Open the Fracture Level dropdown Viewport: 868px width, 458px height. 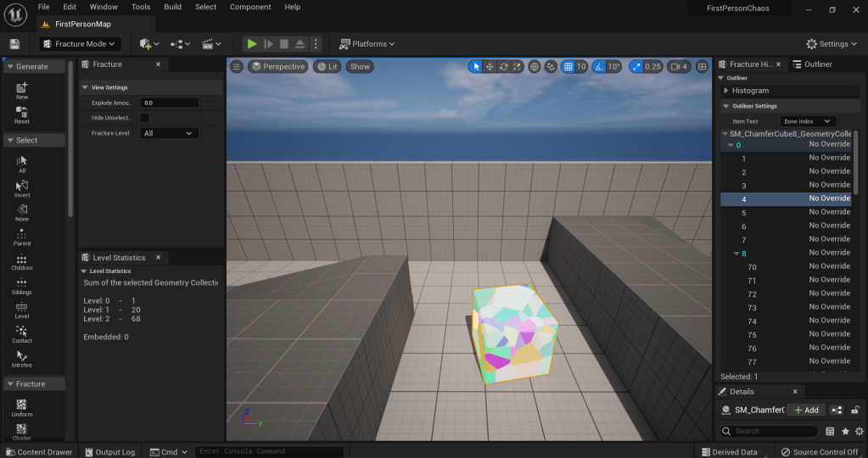point(169,133)
